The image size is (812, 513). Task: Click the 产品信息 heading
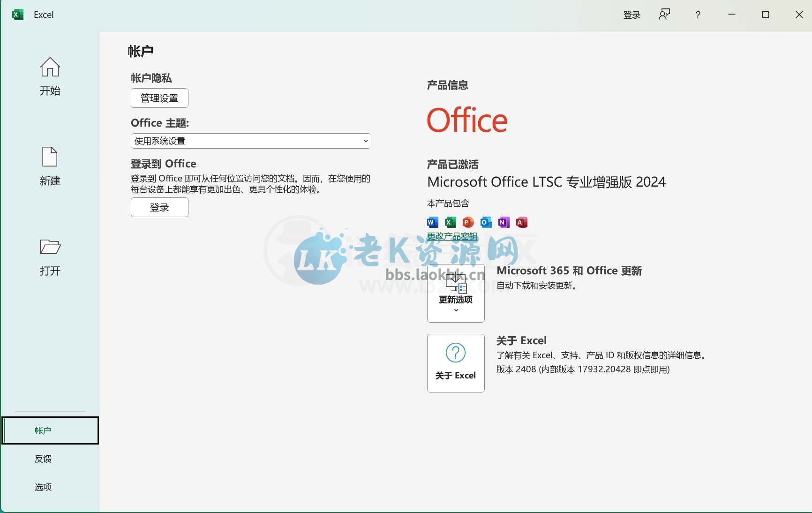(x=447, y=85)
